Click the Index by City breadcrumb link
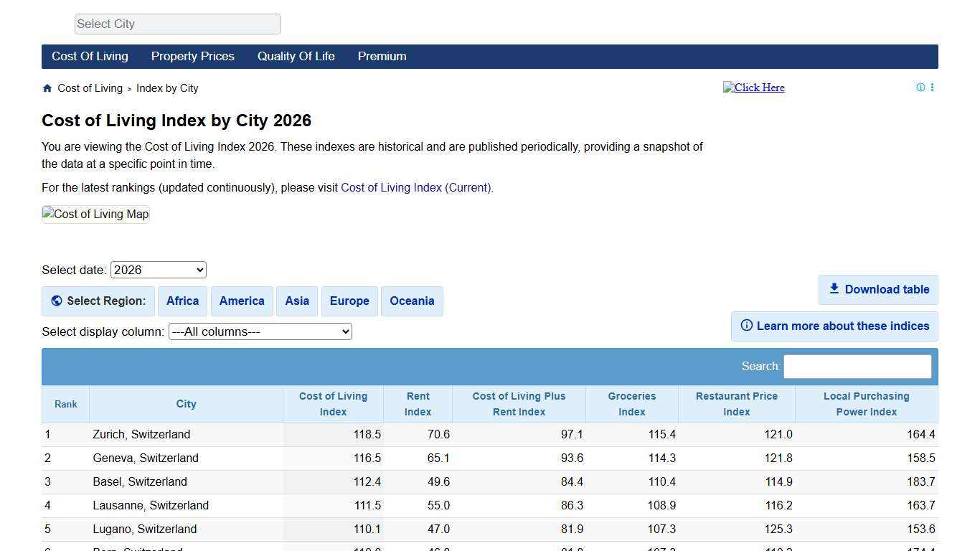980x551 pixels. pyautogui.click(x=167, y=88)
